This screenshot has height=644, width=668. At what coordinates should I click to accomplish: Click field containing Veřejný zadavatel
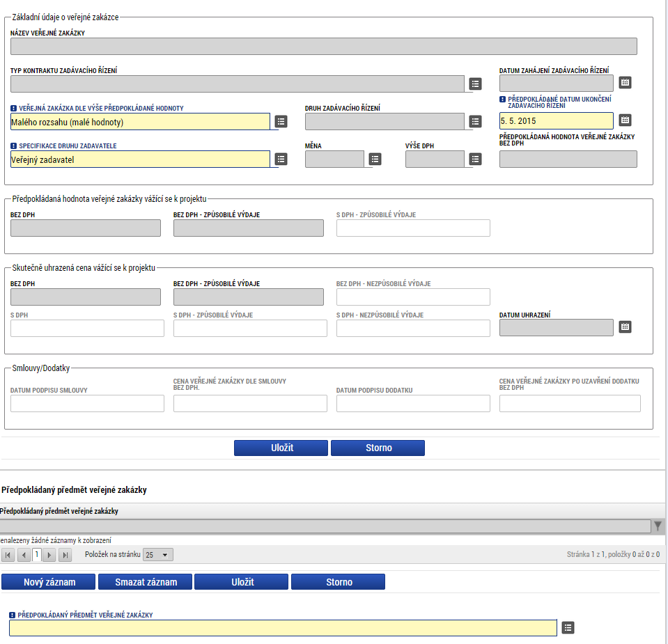(140, 159)
